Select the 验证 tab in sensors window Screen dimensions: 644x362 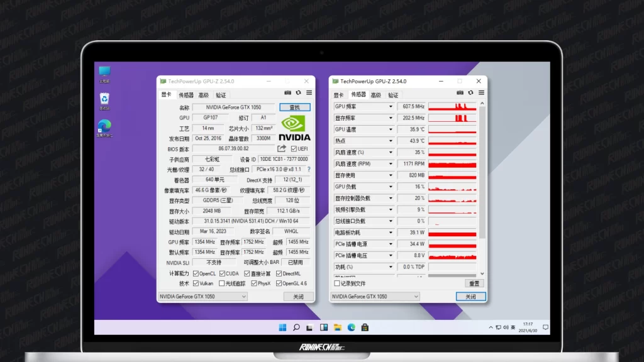pyautogui.click(x=393, y=95)
